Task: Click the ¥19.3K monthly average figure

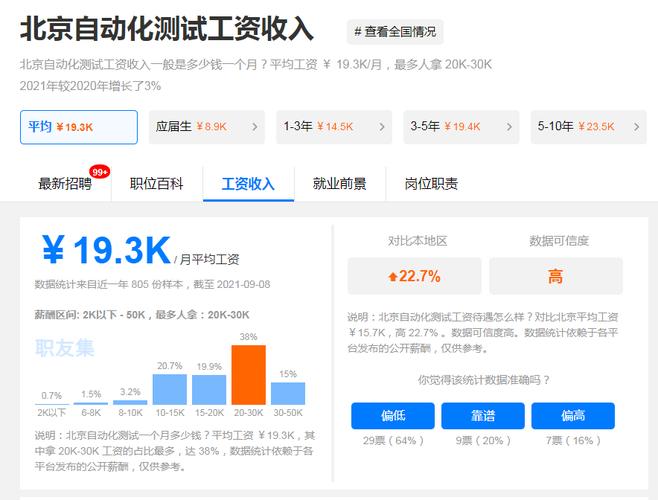Action: pos(106,250)
